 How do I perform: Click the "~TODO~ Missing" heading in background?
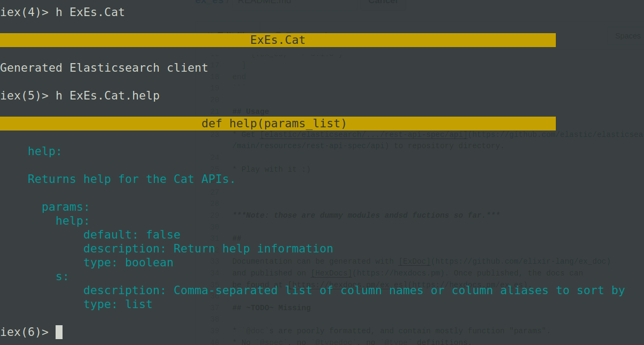271,308
